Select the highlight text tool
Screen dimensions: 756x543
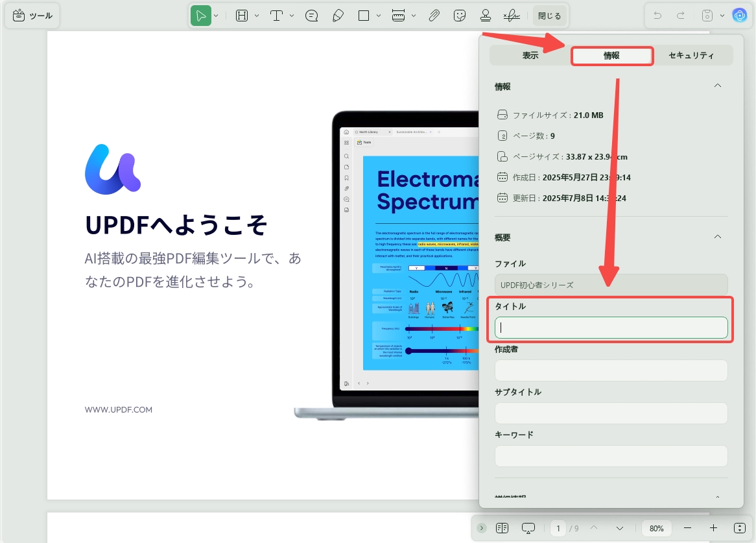coord(242,16)
